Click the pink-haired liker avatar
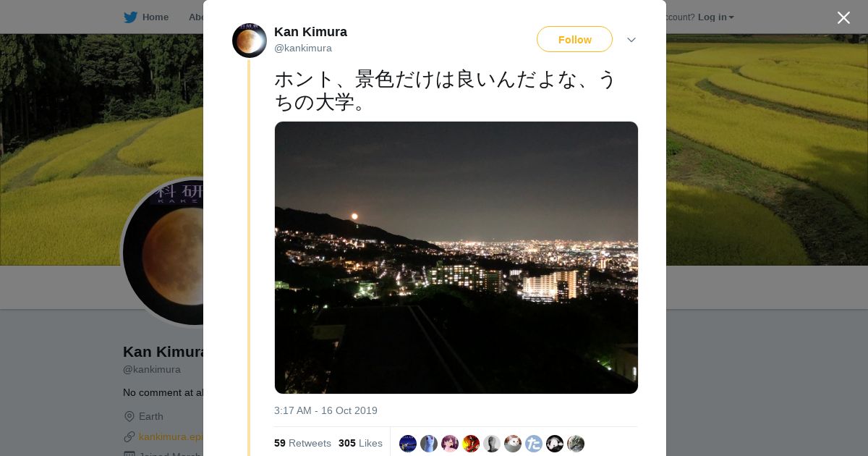 [x=450, y=444]
